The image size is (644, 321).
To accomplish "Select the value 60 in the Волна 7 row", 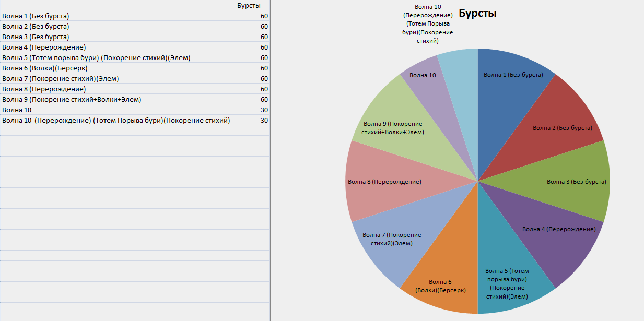I will click(253, 78).
